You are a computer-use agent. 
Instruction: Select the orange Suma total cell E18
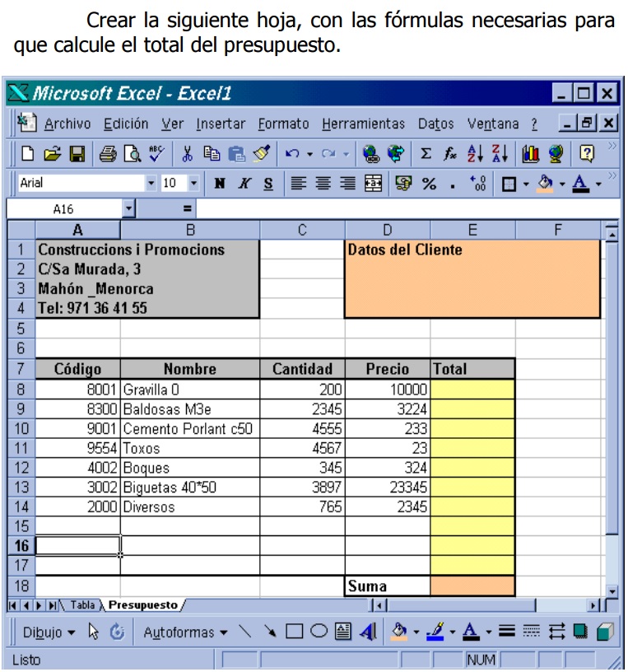[472, 586]
